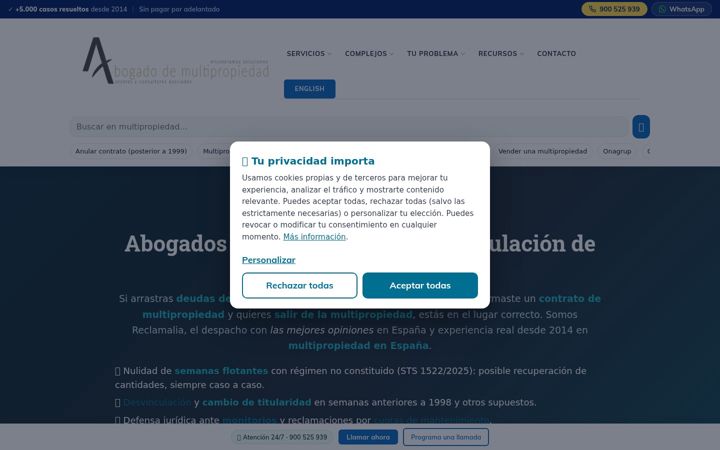Open the cambio de titularidad link
Image resolution: width=720 pixels, height=450 pixels.
coord(257,402)
